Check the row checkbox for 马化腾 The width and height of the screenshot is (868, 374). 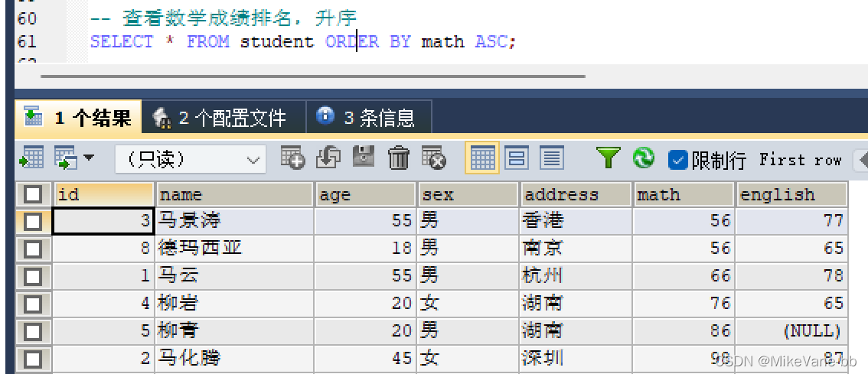point(33,359)
